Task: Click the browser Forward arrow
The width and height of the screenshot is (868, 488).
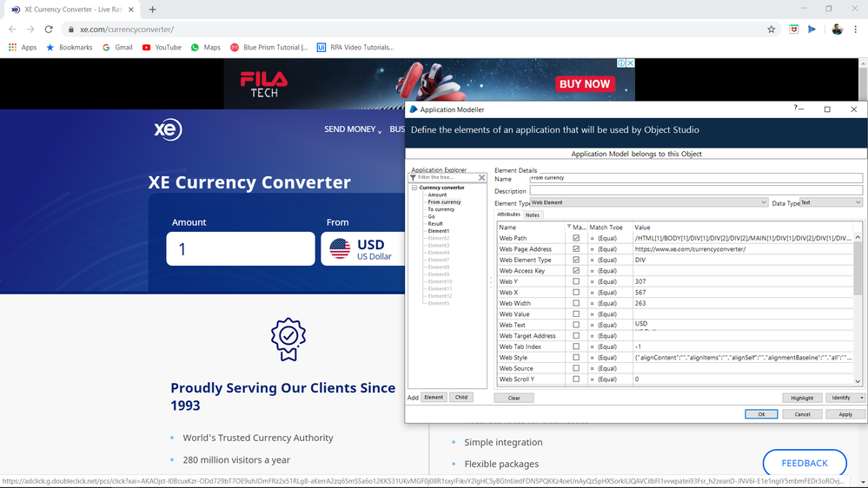Action: pyautogui.click(x=30, y=30)
